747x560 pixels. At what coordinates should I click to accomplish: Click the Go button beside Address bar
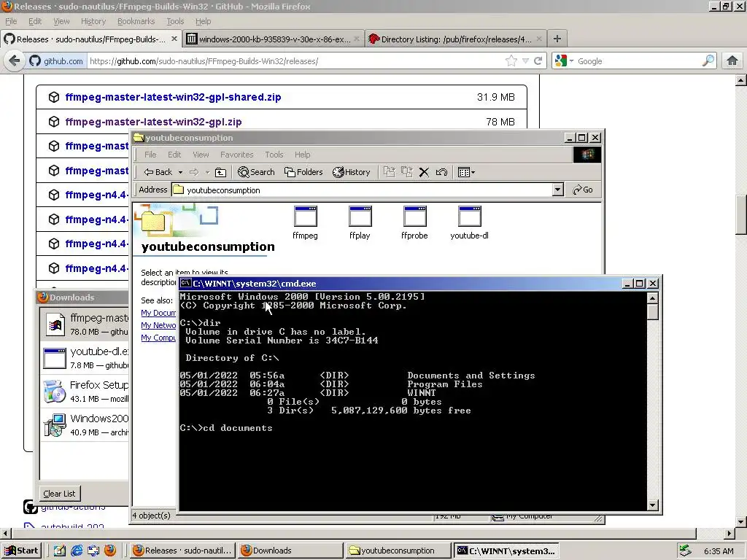coord(583,190)
